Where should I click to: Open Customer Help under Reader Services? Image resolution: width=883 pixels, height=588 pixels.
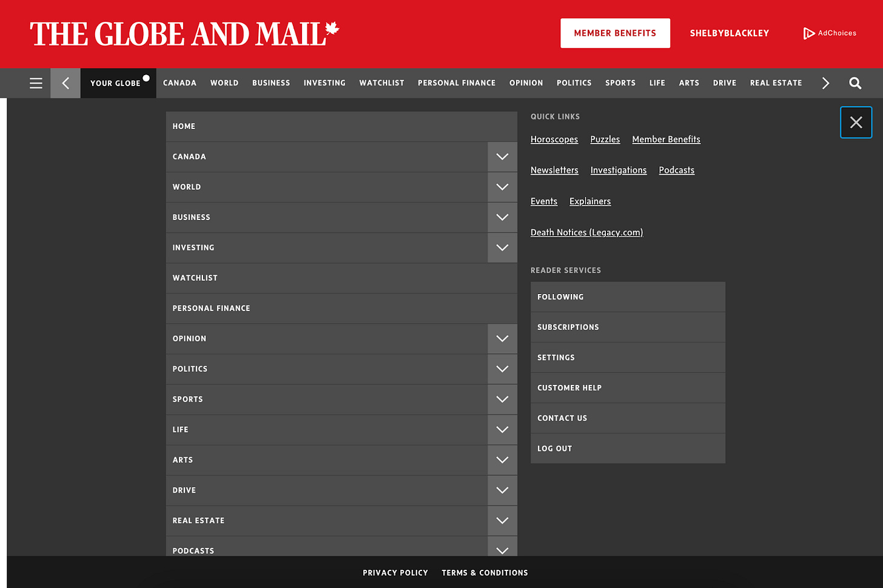[x=628, y=388]
